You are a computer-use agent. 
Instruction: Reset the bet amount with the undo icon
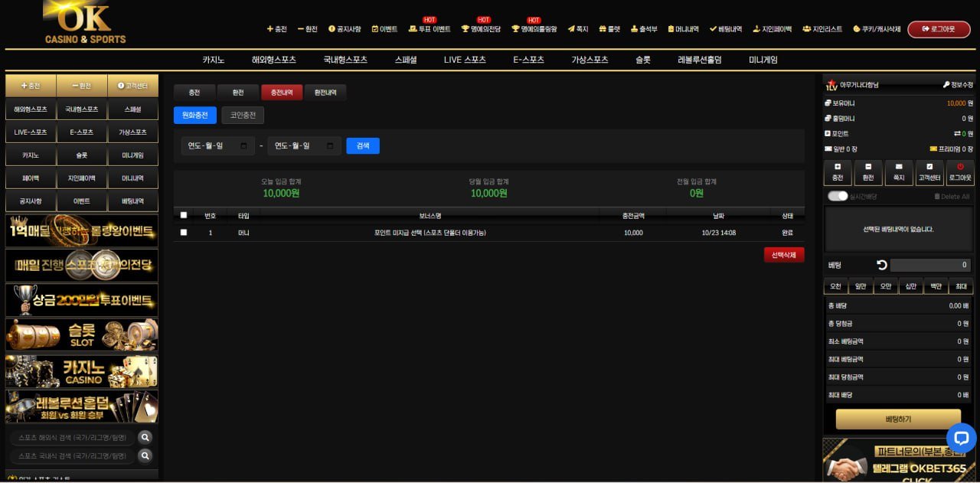tap(881, 265)
